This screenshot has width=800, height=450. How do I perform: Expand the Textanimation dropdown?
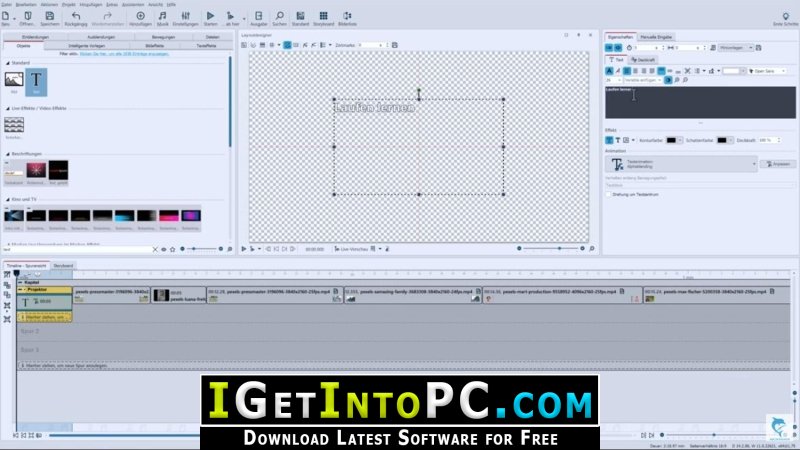click(x=754, y=164)
